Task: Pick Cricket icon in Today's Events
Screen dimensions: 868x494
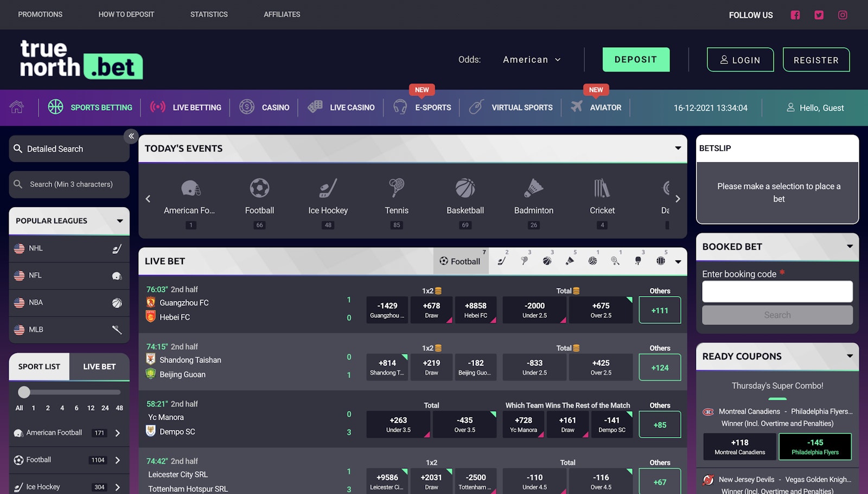Action: coord(602,189)
